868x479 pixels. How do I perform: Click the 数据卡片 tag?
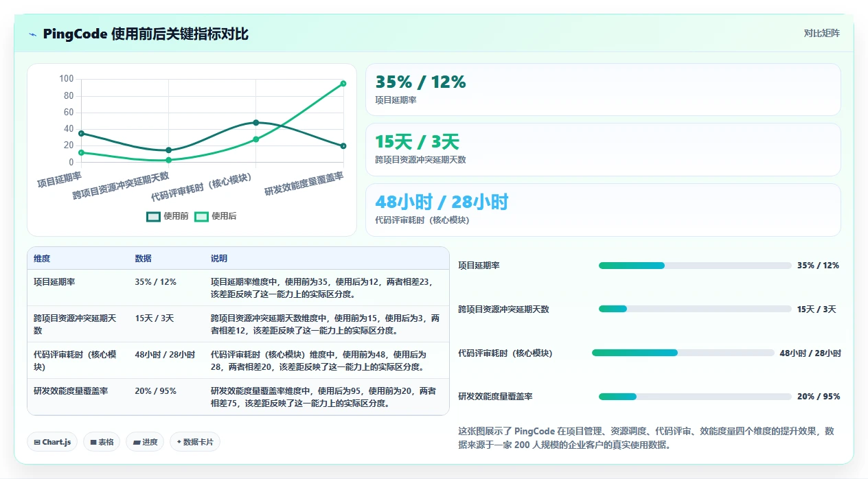click(195, 442)
